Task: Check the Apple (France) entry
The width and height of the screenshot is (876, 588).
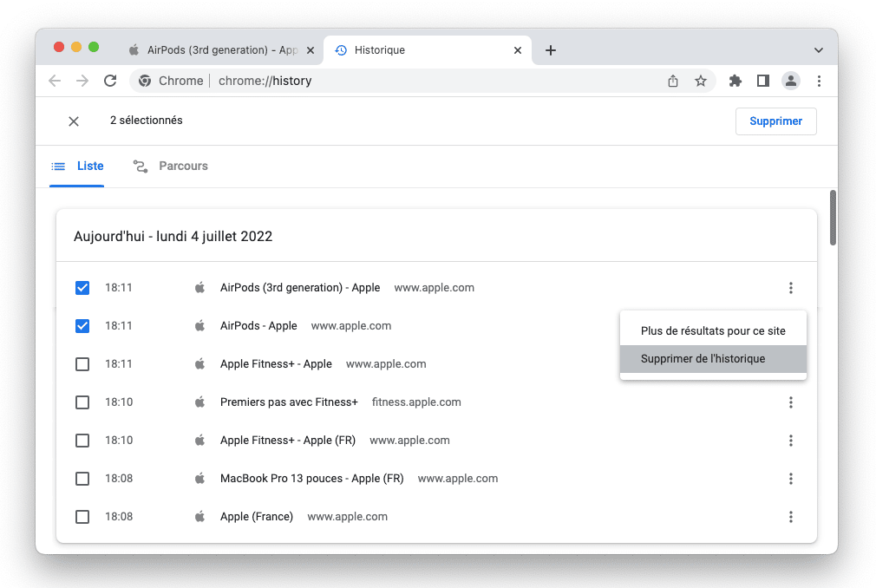Action: tap(82, 517)
